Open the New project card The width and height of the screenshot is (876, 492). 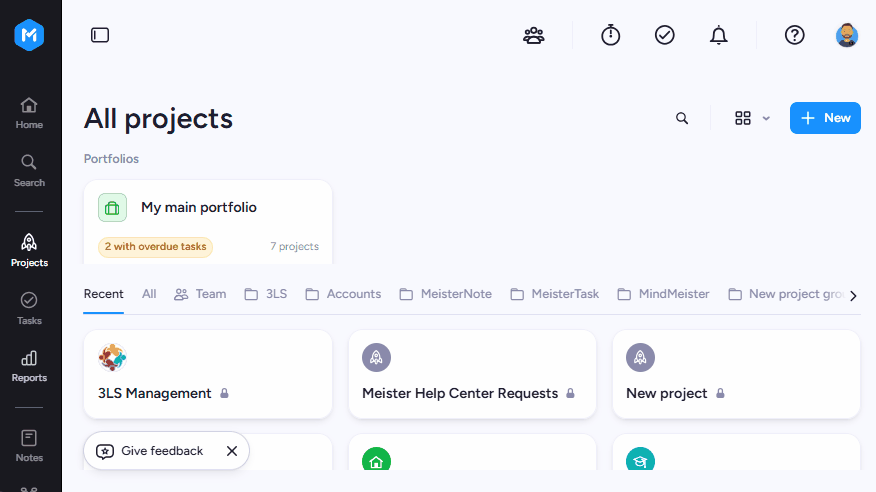[x=736, y=374]
